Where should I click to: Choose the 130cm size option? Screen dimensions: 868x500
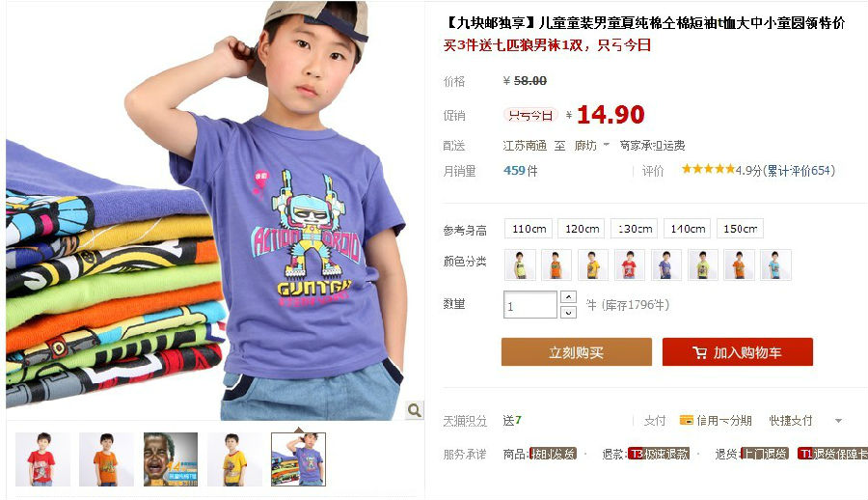tap(635, 229)
